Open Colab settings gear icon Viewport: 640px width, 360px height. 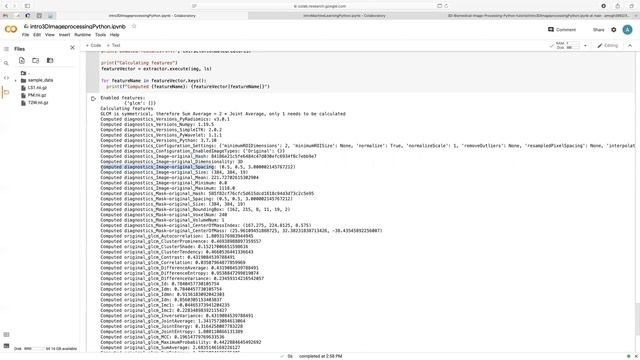(613, 30)
